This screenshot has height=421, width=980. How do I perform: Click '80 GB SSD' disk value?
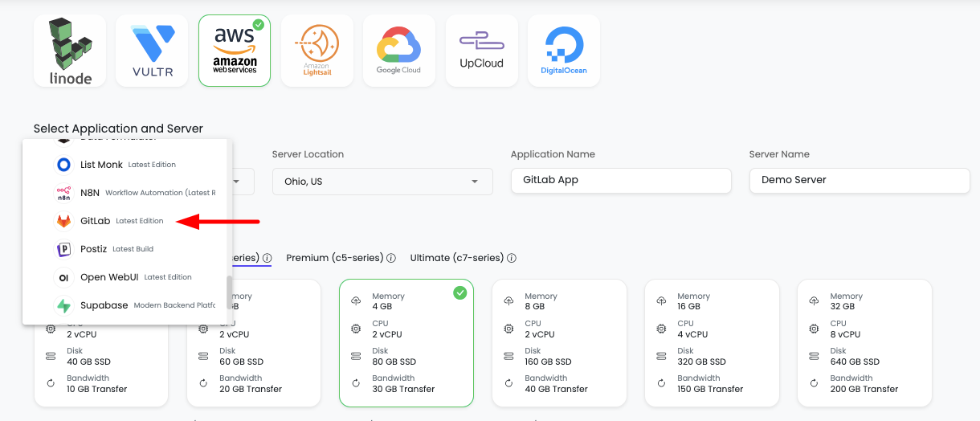[x=394, y=362]
